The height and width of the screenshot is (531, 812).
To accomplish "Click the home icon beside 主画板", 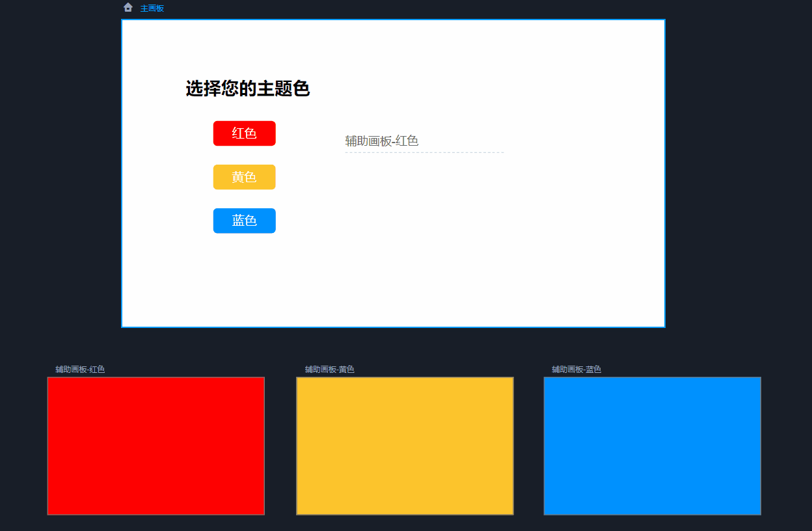I will pyautogui.click(x=128, y=7).
